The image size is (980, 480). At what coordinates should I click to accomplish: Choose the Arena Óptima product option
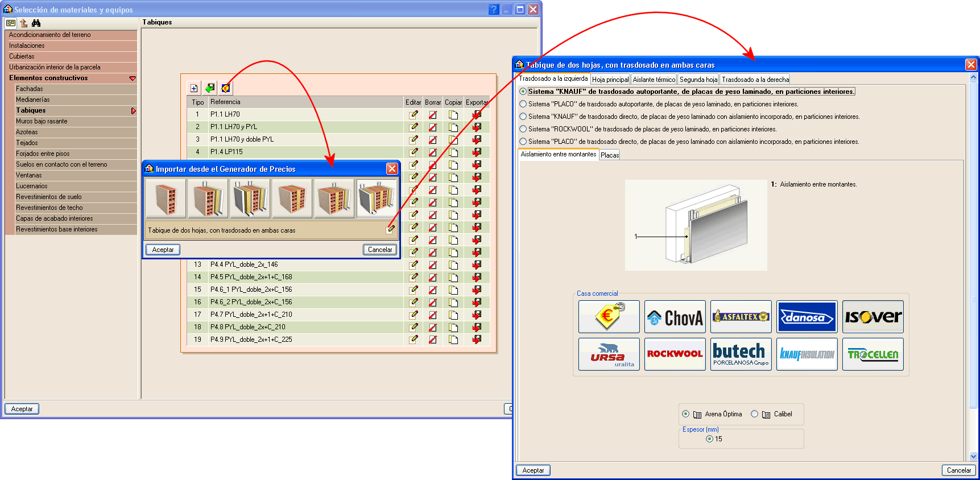686,414
